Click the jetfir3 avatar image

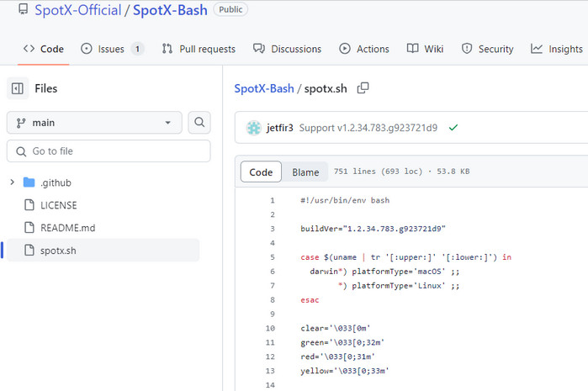pos(253,128)
